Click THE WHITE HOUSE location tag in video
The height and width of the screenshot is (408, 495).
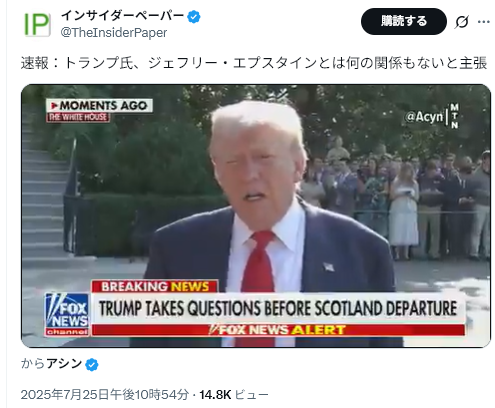pyautogui.click(x=78, y=117)
